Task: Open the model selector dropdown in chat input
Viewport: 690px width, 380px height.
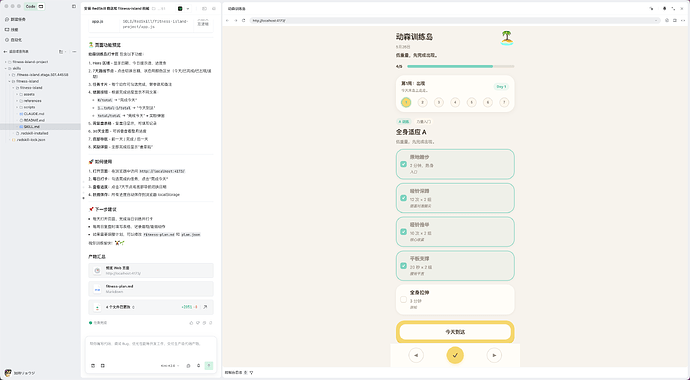Action: click(x=170, y=365)
